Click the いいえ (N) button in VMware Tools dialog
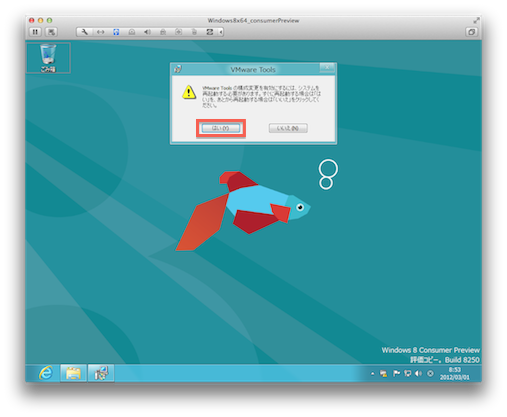Screen dimensions: 507x417 pyautogui.click(x=288, y=128)
